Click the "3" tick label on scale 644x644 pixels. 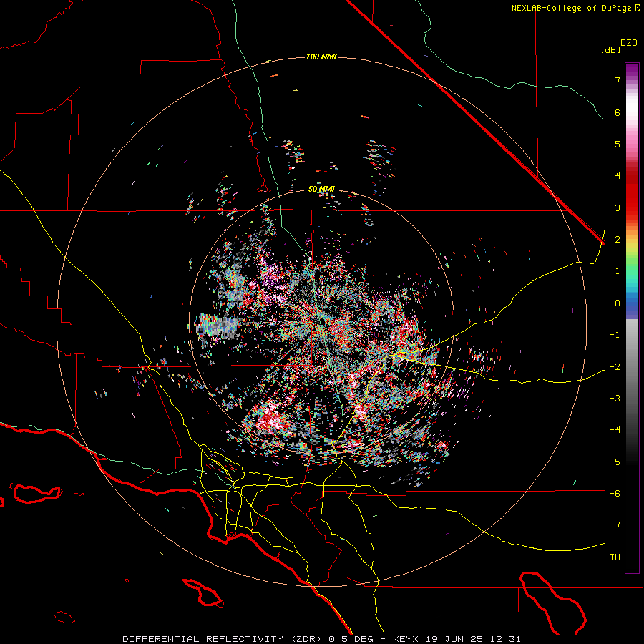coord(618,208)
